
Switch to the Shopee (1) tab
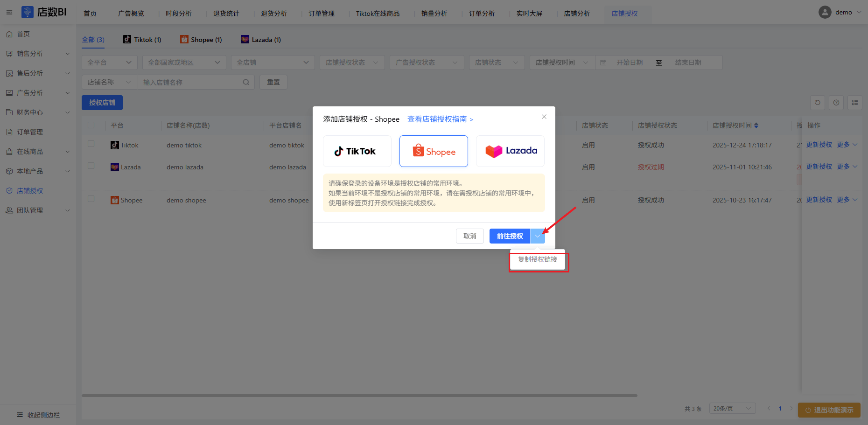201,40
